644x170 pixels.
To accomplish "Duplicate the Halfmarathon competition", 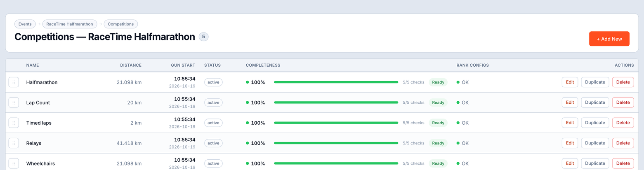I will 595,82.
